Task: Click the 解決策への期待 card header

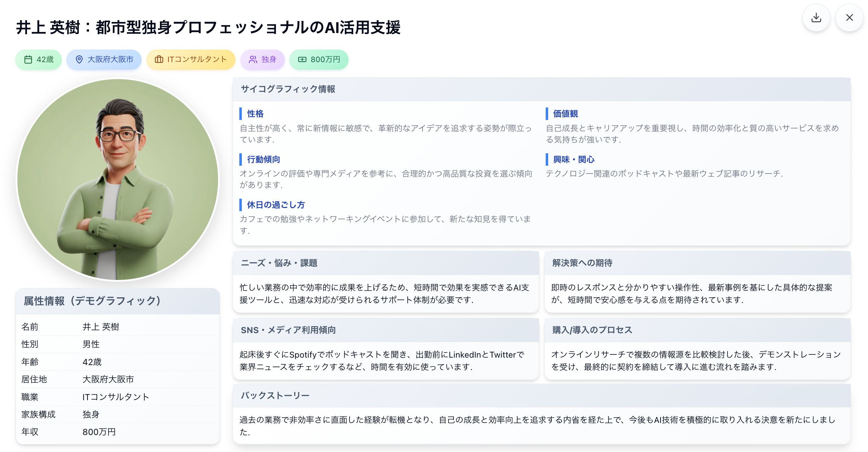Action: click(582, 263)
